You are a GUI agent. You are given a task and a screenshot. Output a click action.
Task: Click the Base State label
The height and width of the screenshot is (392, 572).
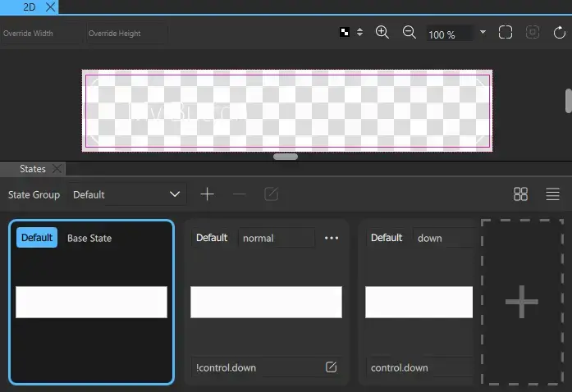pyautogui.click(x=89, y=238)
